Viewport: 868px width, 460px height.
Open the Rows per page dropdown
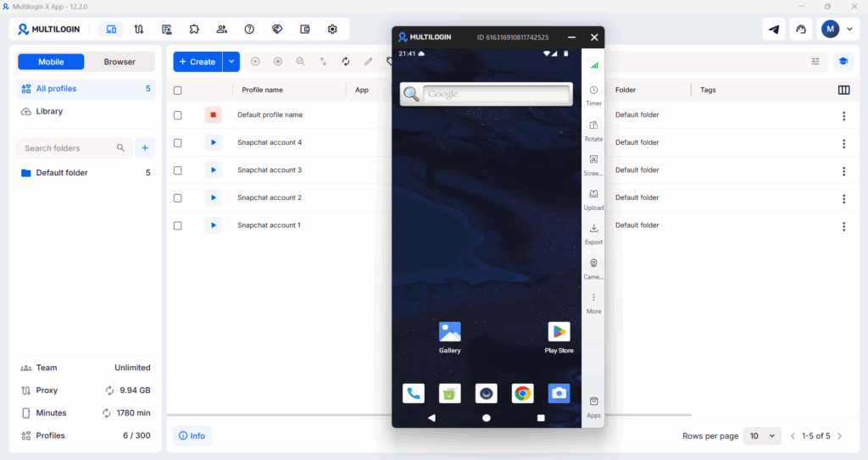761,435
